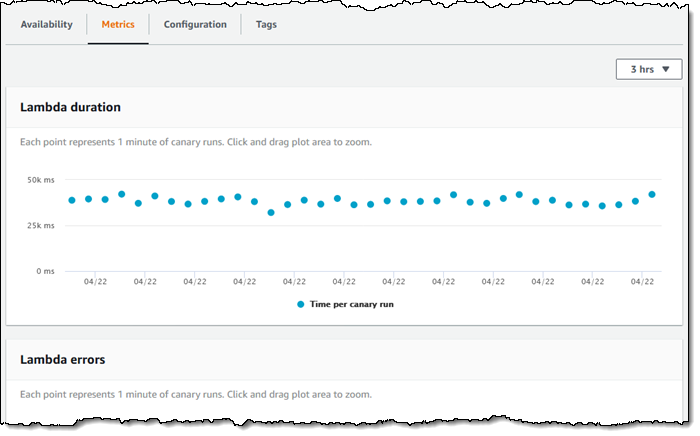700x436 pixels.
Task: Go to the Tags tab
Action: coord(264,25)
